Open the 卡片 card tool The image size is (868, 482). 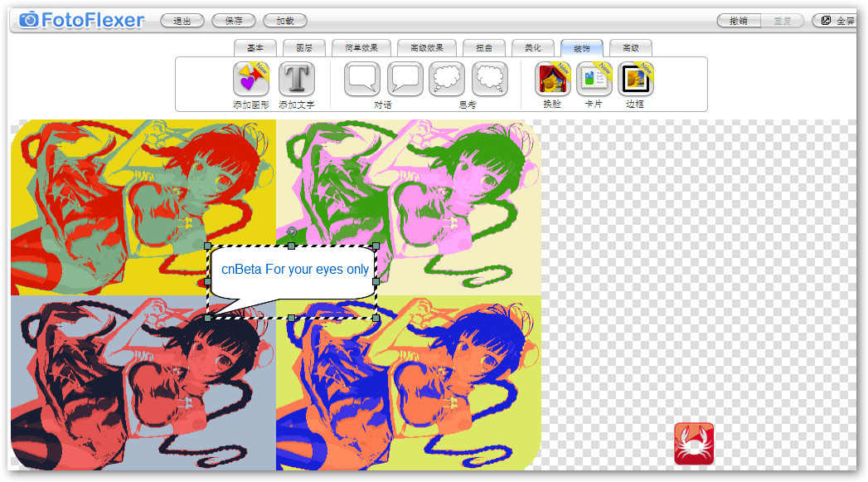(594, 79)
